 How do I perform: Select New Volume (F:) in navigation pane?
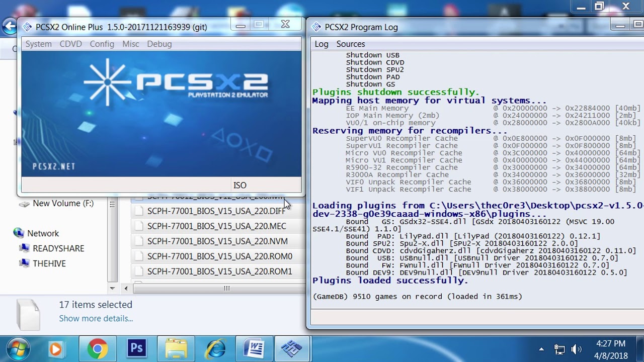click(x=63, y=203)
